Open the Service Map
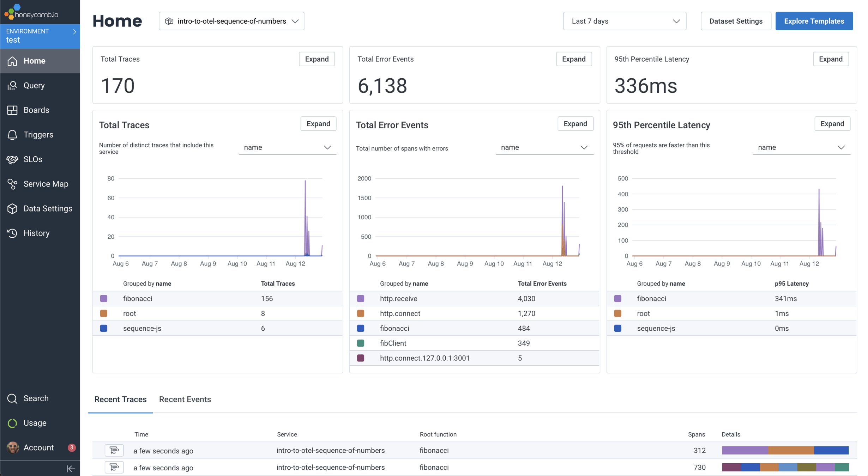This screenshot has width=868, height=476. [x=46, y=184]
